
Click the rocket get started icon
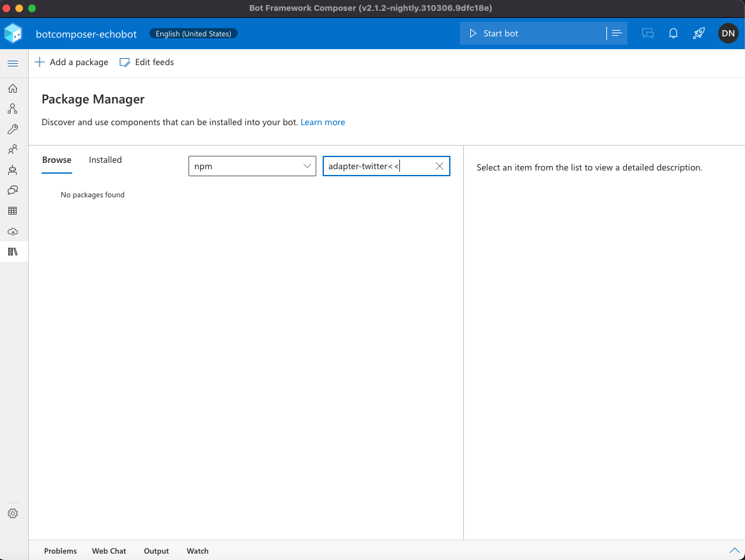pyautogui.click(x=699, y=33)
